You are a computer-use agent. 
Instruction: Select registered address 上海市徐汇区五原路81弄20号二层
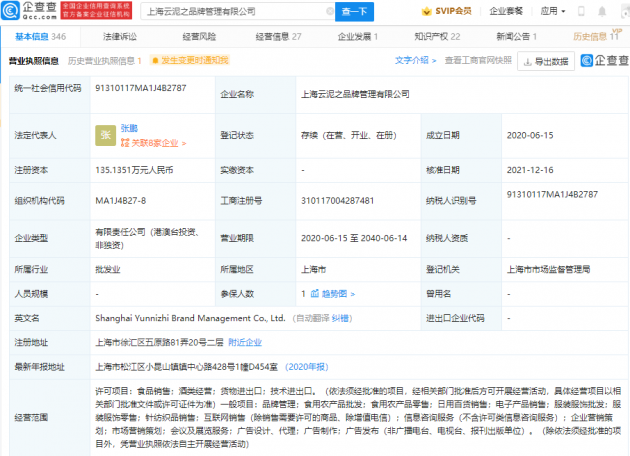[159, 342]
